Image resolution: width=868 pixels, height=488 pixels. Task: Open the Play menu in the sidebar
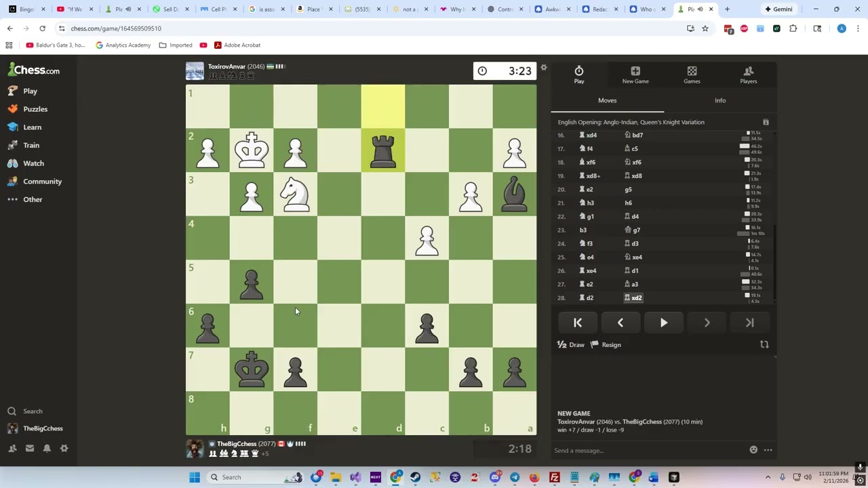[x=24, y=91]
